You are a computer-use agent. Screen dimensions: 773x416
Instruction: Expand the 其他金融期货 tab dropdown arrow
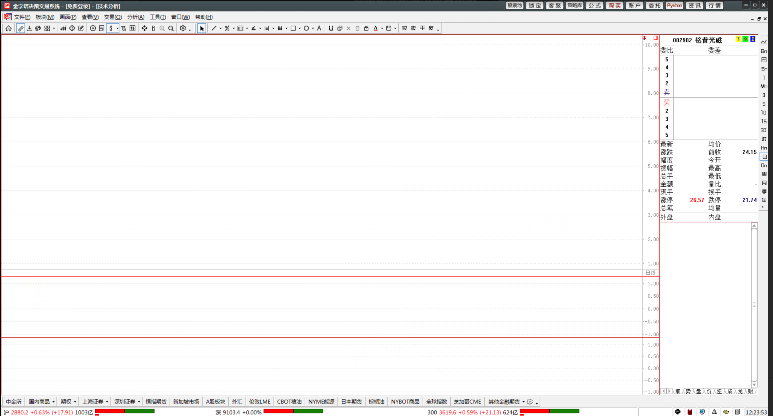(524, 402)
